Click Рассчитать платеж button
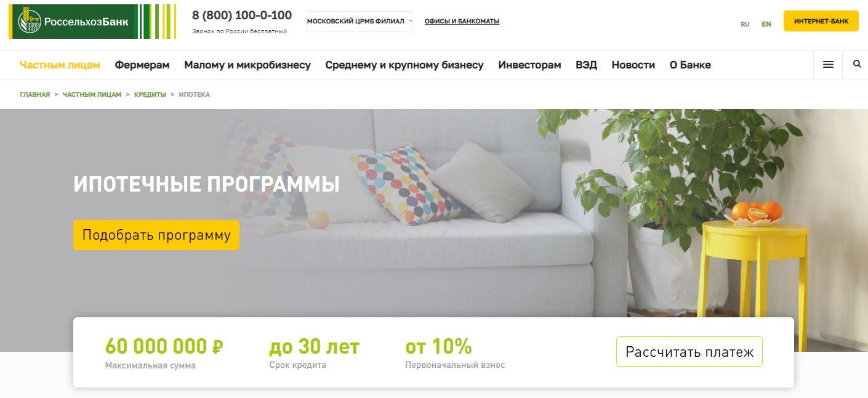Screen dimensions: 868x398 tap(689, 352)
